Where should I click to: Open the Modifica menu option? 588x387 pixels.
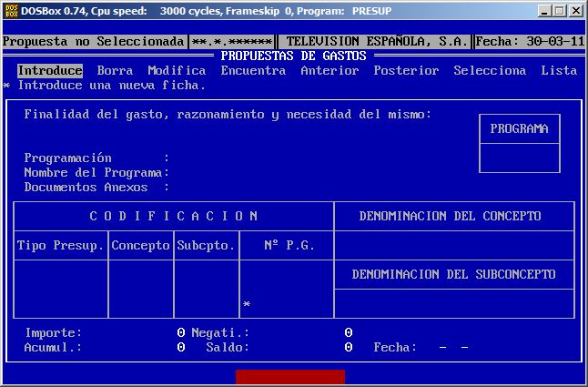pyautogui.click(x=177, y=70)
